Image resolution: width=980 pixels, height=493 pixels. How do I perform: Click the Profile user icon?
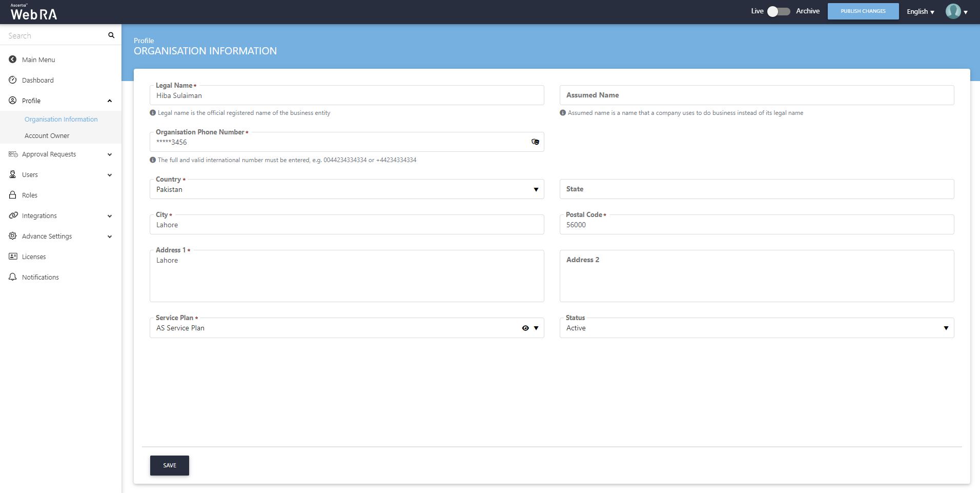click(13, 101)
